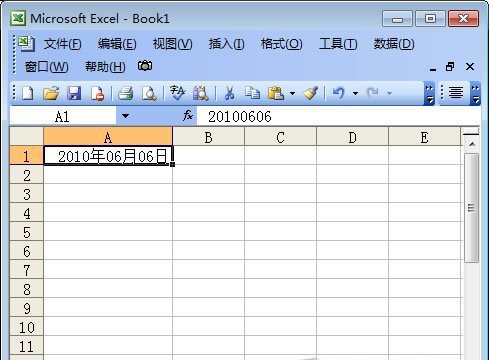
Task: Activate the Format Painter brush
Action: 311,93
